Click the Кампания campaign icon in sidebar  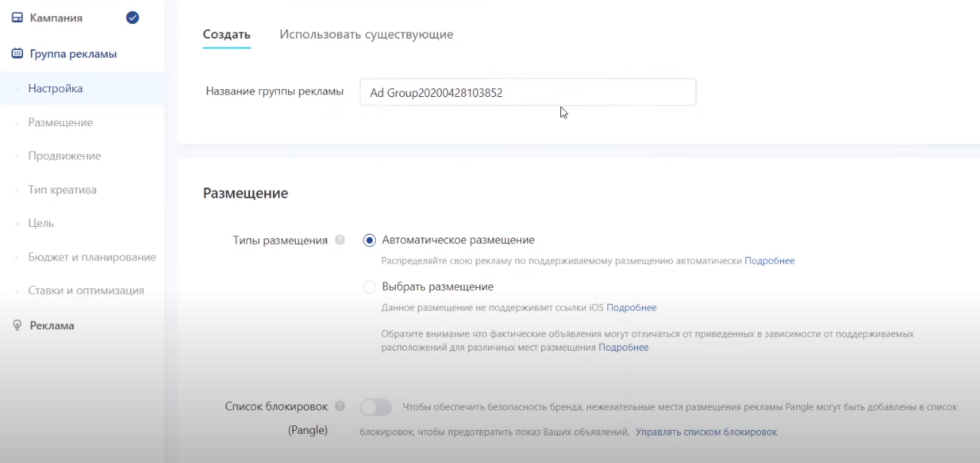15,17
